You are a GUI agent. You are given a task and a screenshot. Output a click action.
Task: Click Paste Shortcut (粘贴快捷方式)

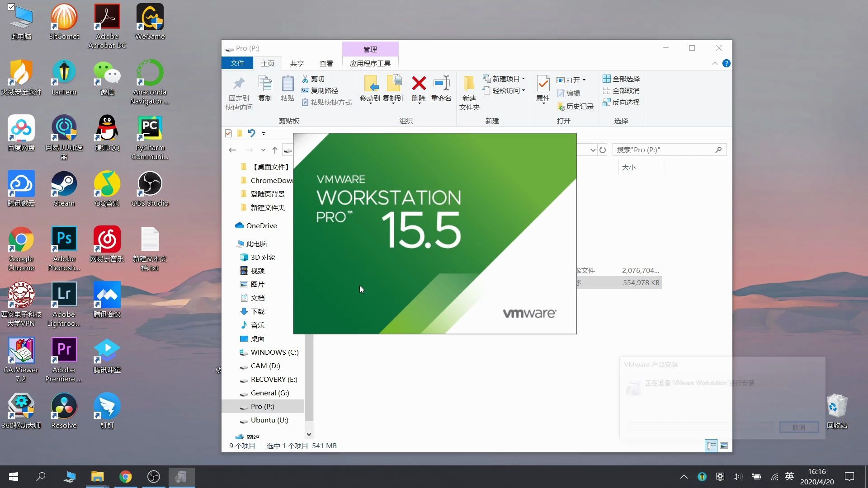(x=326, y=103)
